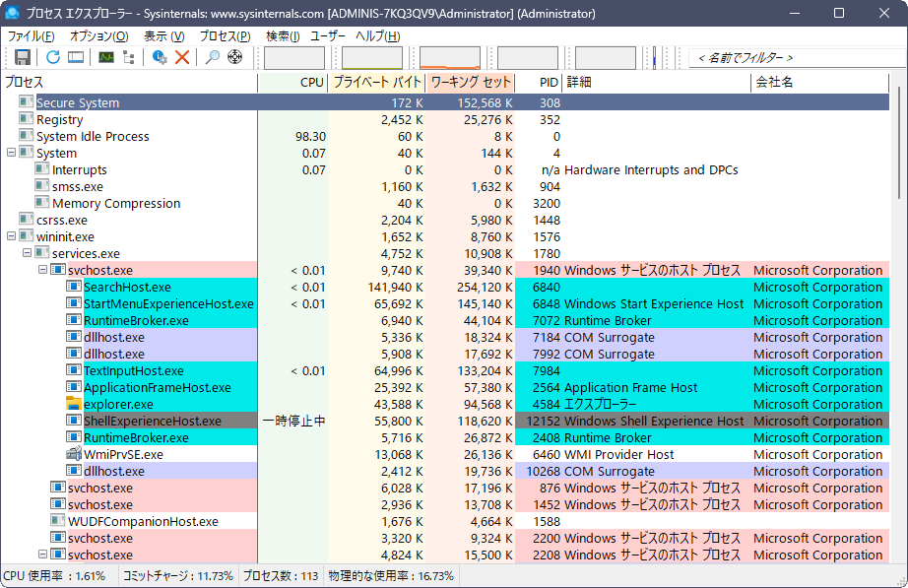
Task: Click the mini graph with the olive line
Action: [372, 58]
